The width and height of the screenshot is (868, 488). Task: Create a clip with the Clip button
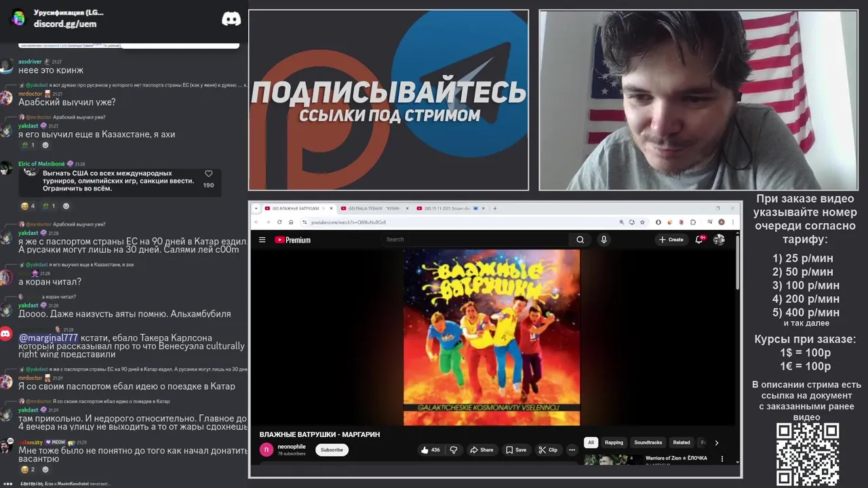[x=548, y=450]
